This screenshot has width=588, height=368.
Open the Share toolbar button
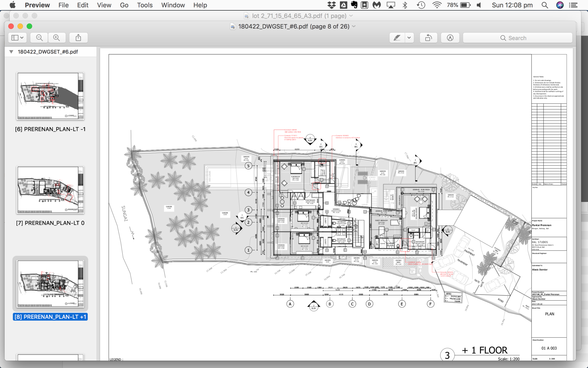78,38
